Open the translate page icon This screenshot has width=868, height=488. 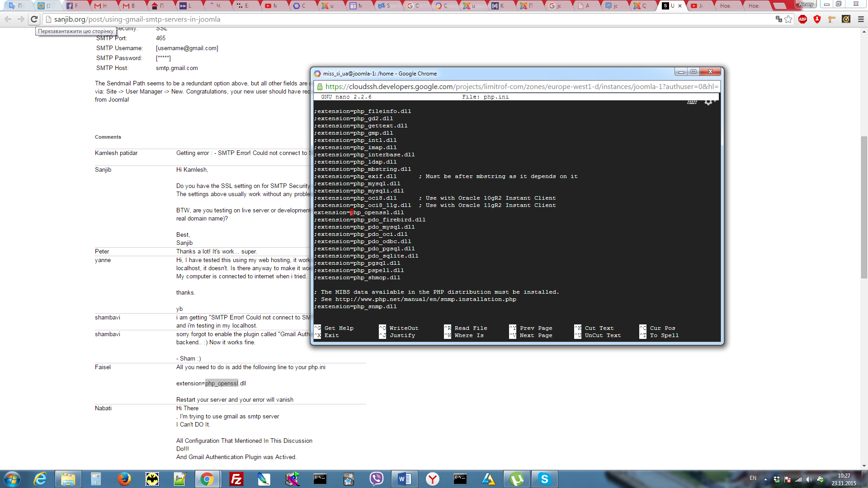(x=778, y=19)
